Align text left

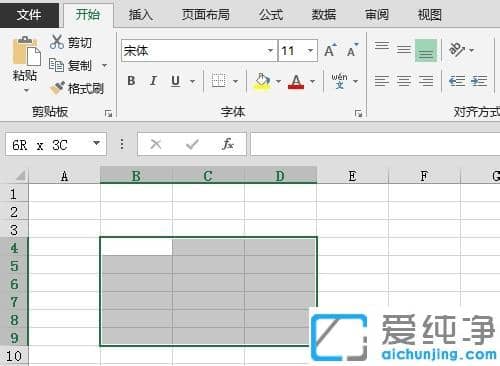[382, 81]
